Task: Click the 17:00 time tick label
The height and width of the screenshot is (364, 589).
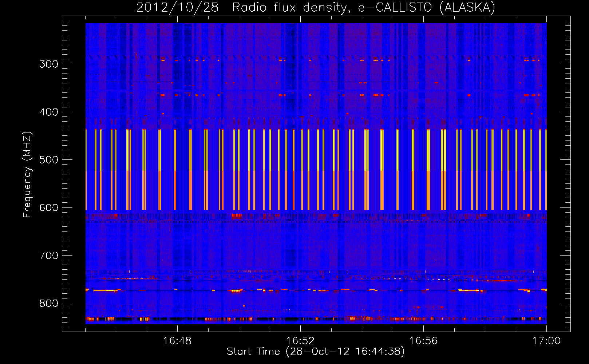Action: pyautogui.click(x=546, y=341)
